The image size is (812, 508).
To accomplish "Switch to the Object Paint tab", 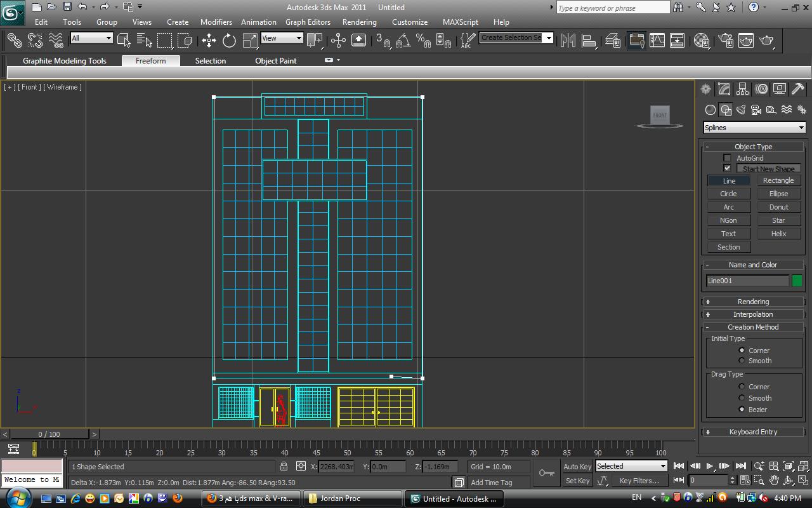I will [275, 61].
